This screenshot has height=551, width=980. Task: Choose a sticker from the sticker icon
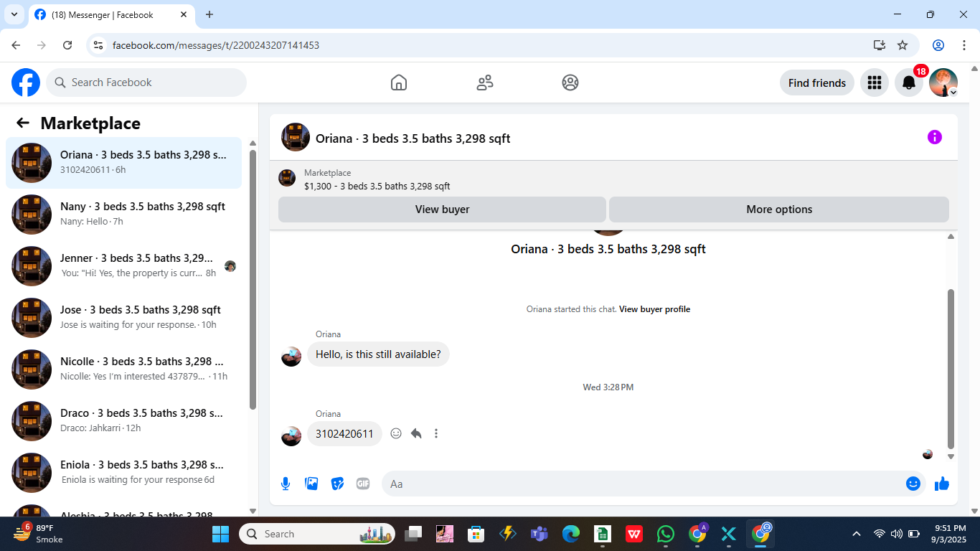337,484
